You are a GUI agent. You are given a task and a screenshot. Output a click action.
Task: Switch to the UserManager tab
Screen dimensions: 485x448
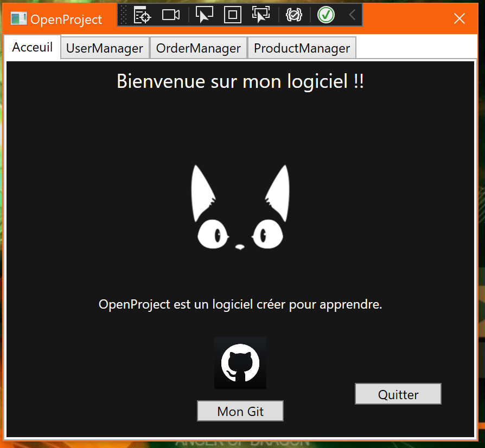click(x=104, y=48)
